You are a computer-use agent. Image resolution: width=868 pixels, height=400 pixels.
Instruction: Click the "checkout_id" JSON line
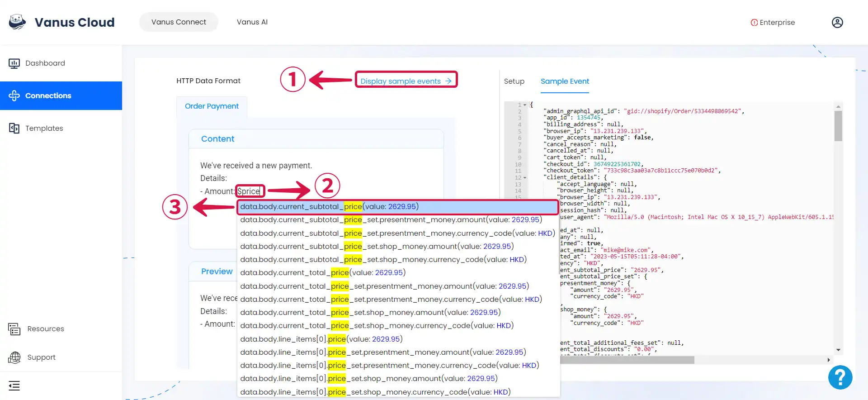click(593, 164)
